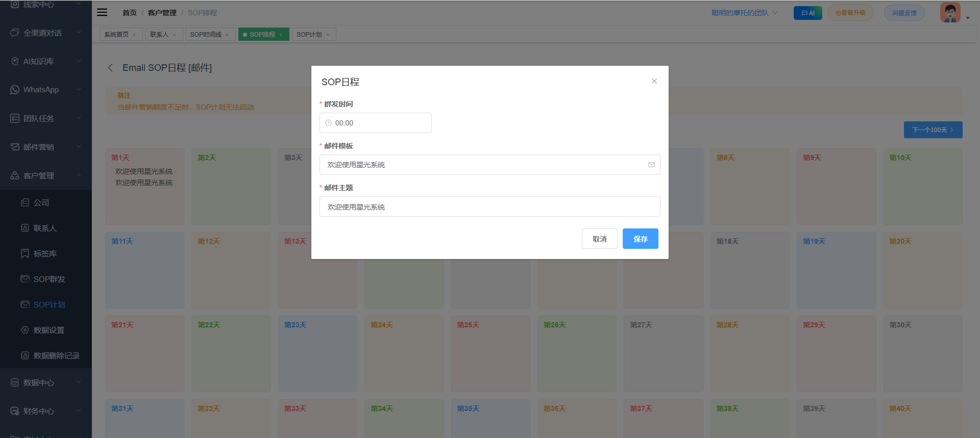Viewport: 980px width, 438px height.
Task: Click the 客户管理 sidebar icon
Action: point(15,175)
